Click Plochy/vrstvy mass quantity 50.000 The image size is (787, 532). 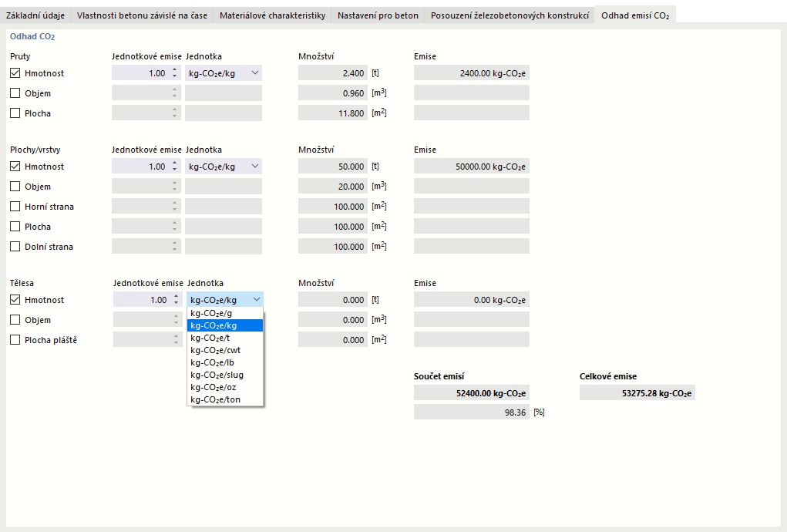333,167
